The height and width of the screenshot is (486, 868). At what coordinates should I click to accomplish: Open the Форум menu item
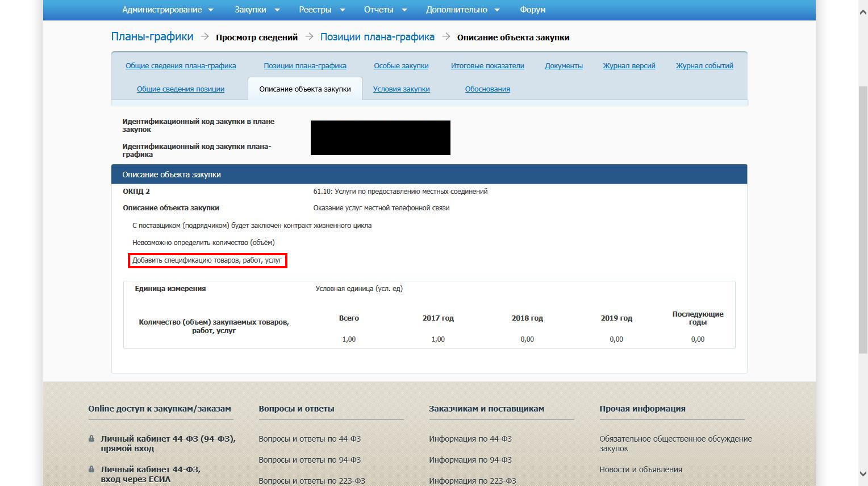coord(532,10)
